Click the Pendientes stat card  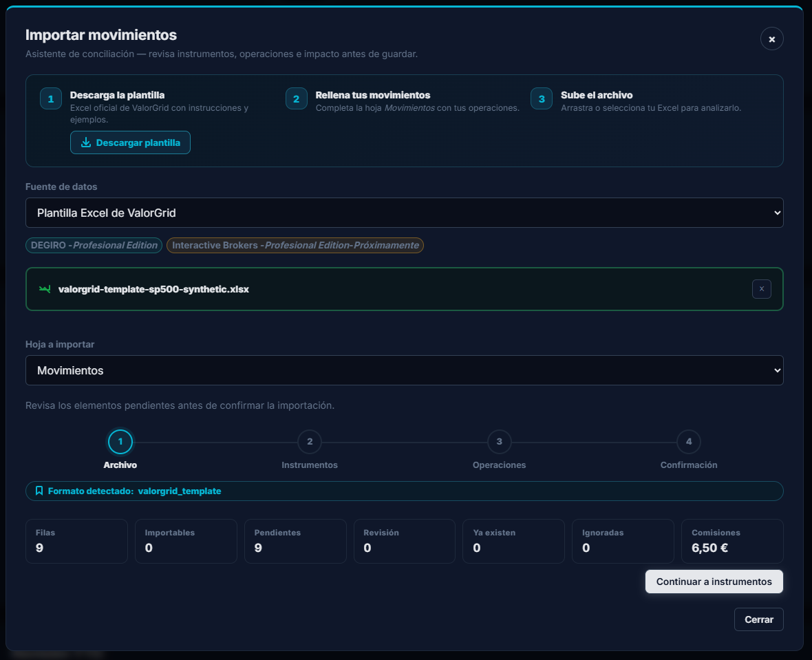click(x=295, y=542)
